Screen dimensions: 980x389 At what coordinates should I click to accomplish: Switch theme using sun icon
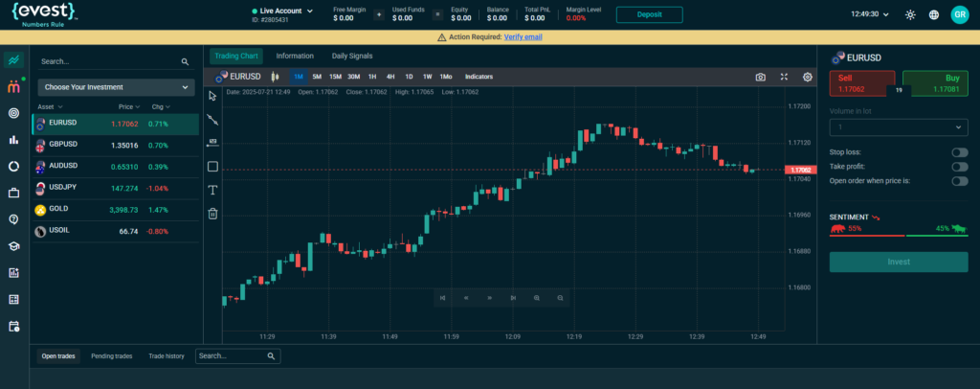pos(909,14)
